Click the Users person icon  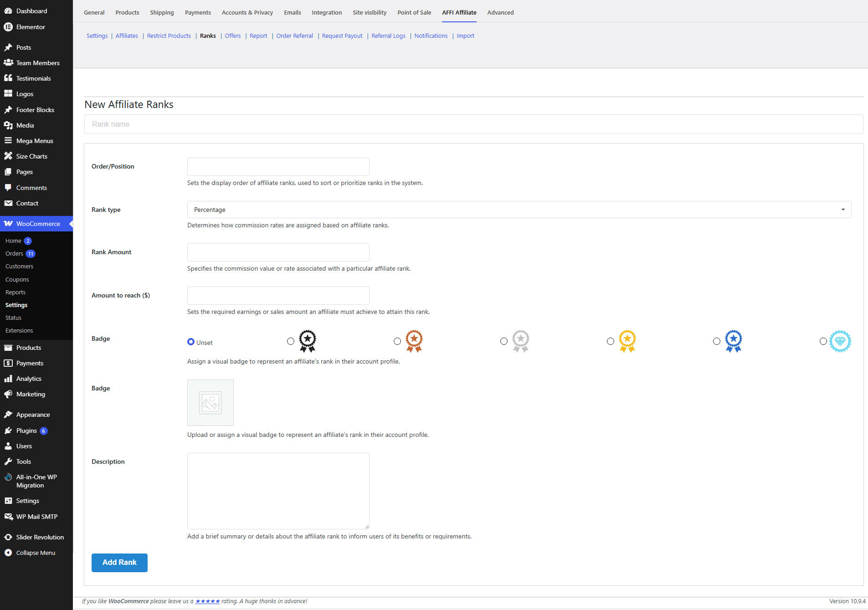click(8, 446)
